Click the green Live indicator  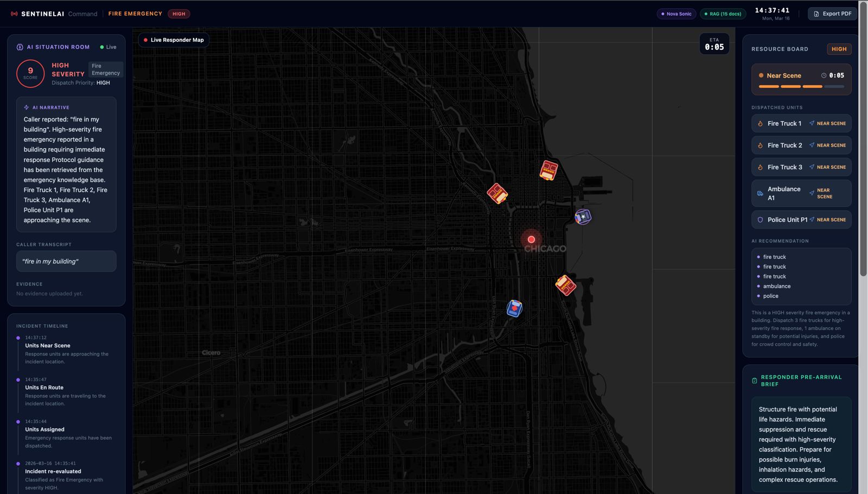[x=108, y=47]
